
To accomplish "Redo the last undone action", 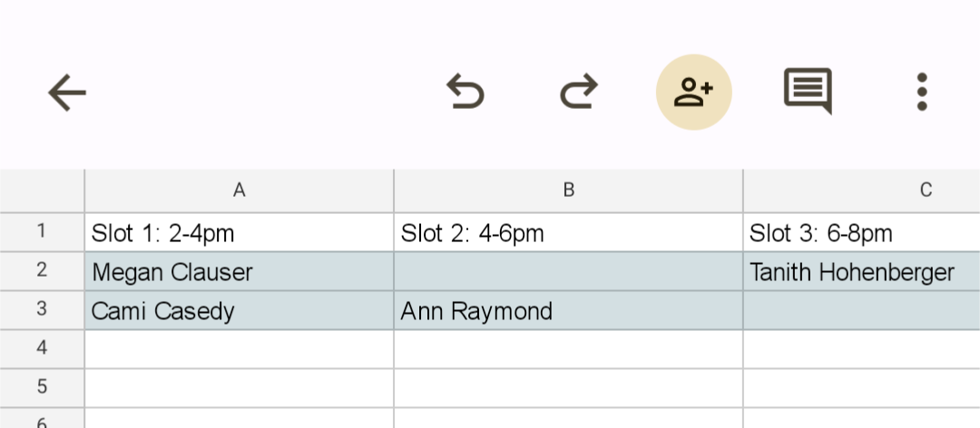I will (579, 92).
